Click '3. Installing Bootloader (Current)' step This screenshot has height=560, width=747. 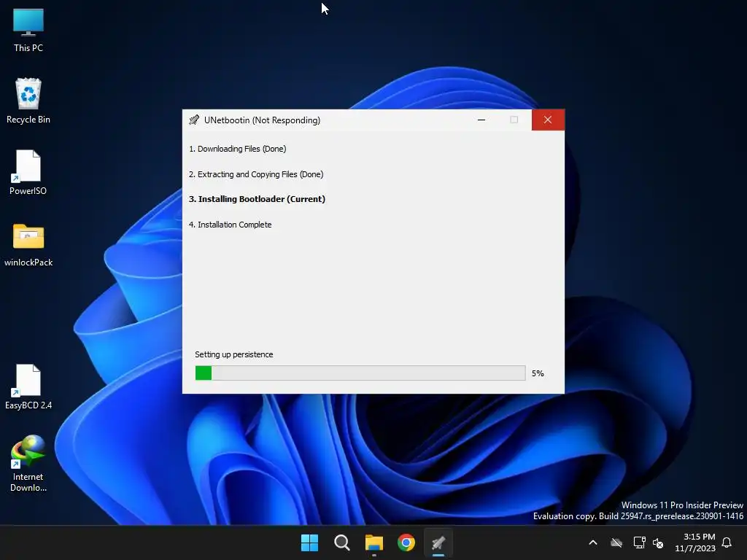click(x=257, y=199)
